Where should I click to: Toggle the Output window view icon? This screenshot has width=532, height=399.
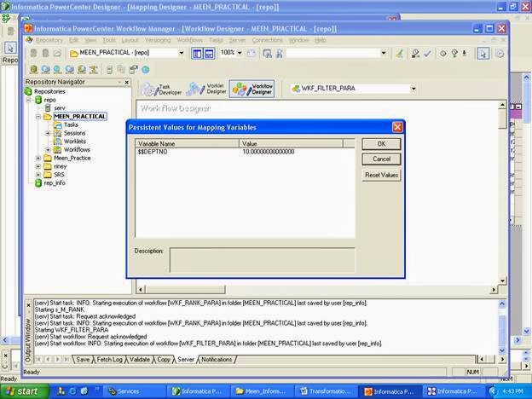pyautogui.click(x=209, y=54)
